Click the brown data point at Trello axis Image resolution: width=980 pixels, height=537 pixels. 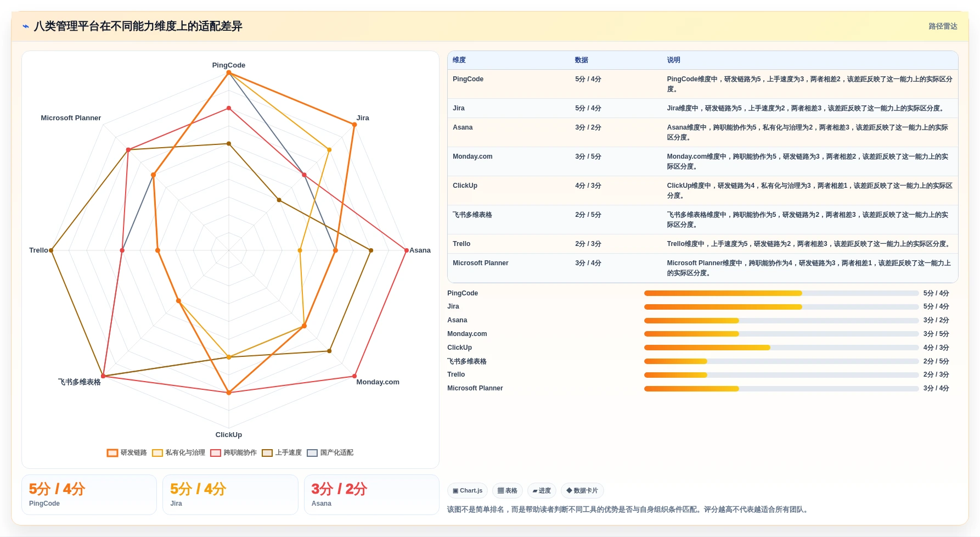(51, 250)
